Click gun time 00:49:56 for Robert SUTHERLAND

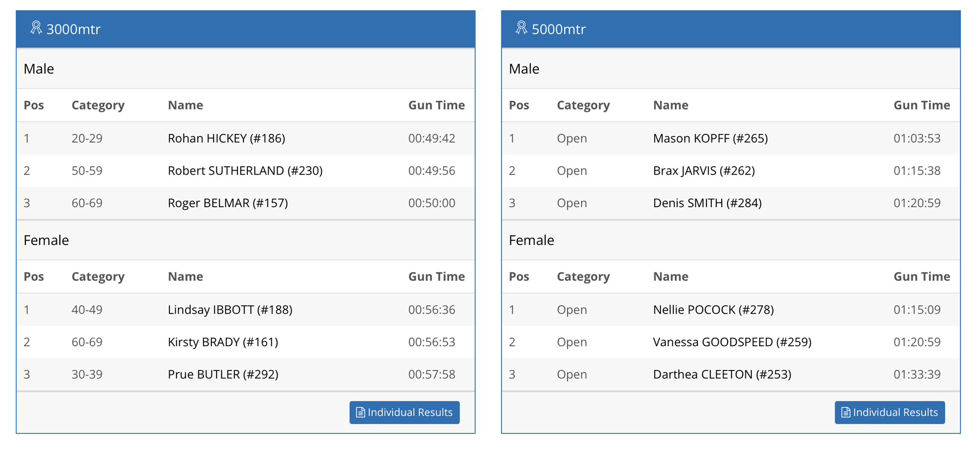[x=432, y=171]
